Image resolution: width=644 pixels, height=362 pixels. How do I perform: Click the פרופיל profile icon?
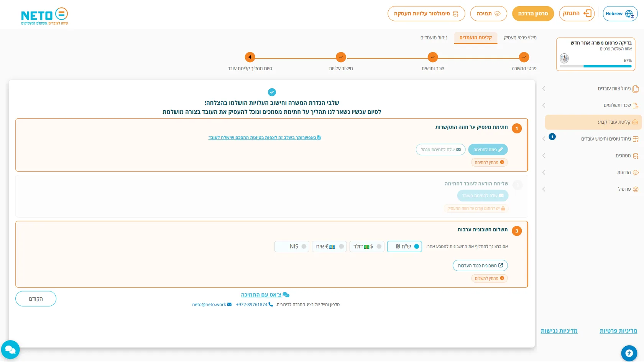tap(636, 189)
